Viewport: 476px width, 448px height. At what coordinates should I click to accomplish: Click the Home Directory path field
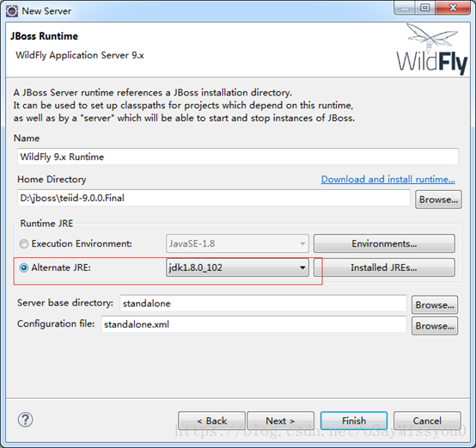coord(214,198)
